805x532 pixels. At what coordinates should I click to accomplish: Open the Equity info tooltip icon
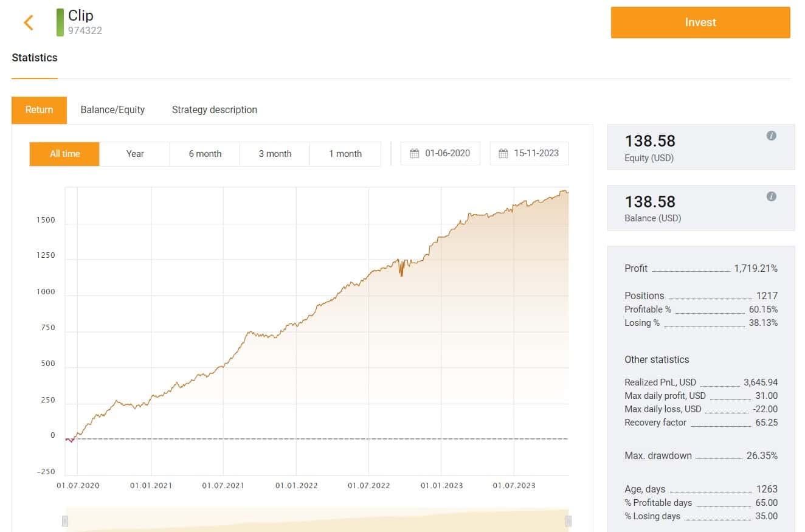pos(771,136)
